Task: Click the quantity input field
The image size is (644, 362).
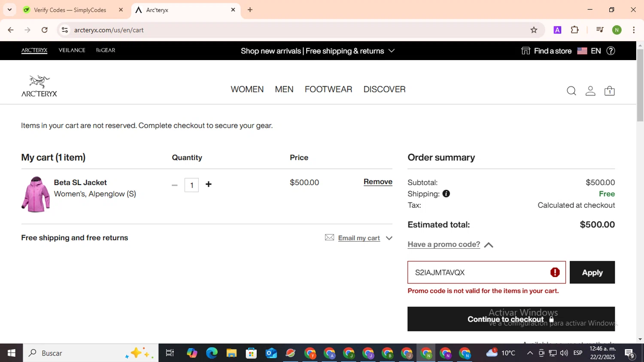Action: 191,185
